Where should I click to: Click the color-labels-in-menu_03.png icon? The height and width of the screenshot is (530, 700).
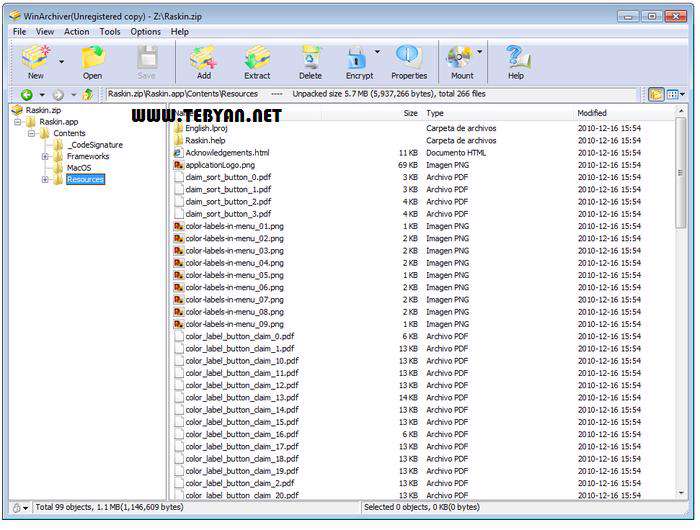(179, 250)
